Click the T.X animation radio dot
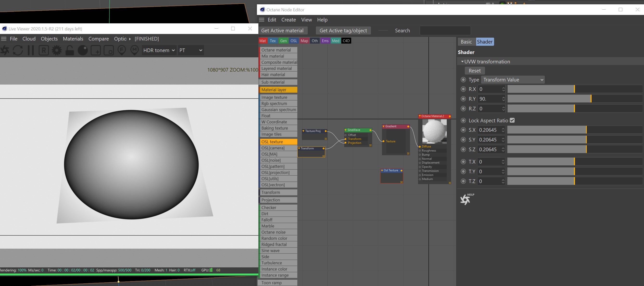This screenshot has width=644, height=286. [x=463, y=162]
